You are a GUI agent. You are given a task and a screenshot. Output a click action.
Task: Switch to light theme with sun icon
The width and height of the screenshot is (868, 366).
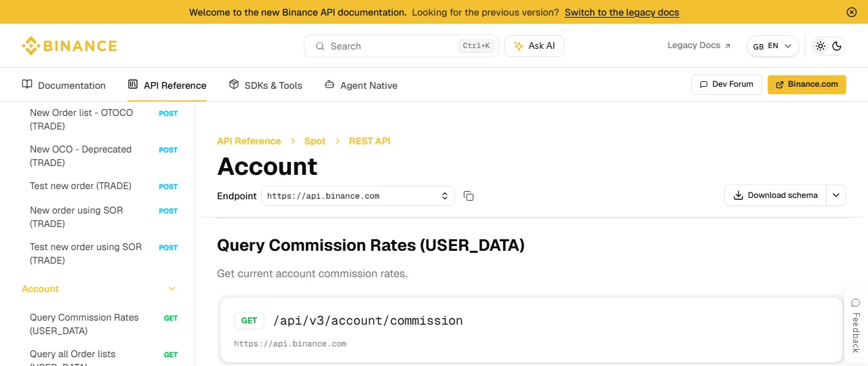coord(821,46)
